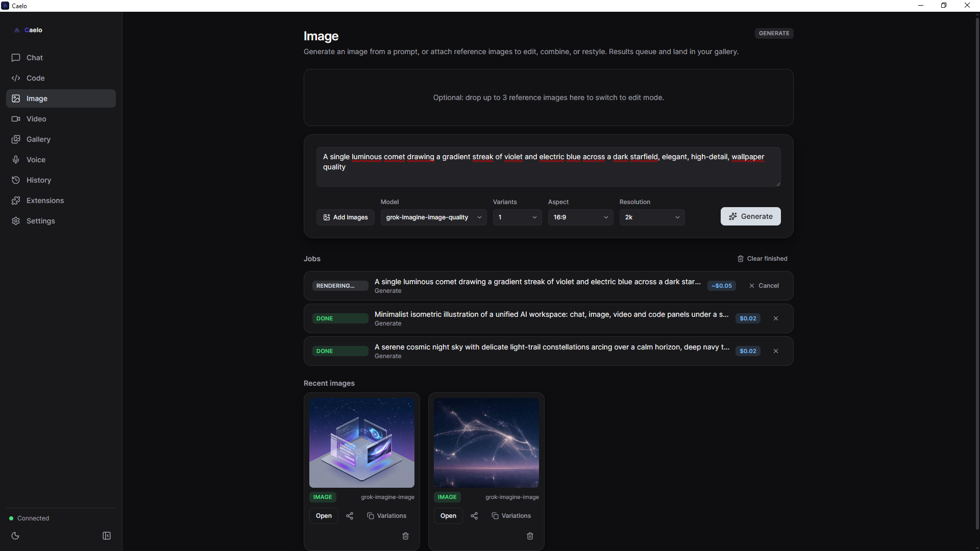Open the isometric workspace thumbnail
980x551 pixels.
(362, 443)
